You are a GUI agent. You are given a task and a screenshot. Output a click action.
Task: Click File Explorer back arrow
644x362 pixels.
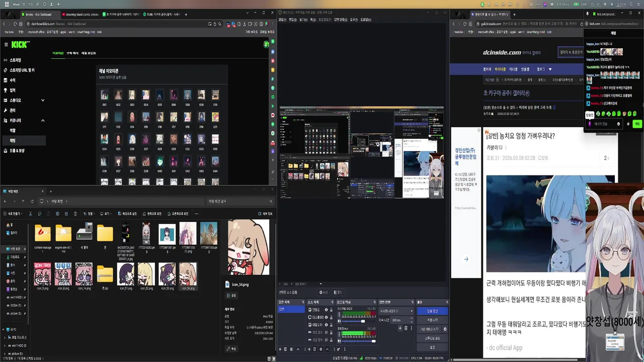tap(5, 201)
